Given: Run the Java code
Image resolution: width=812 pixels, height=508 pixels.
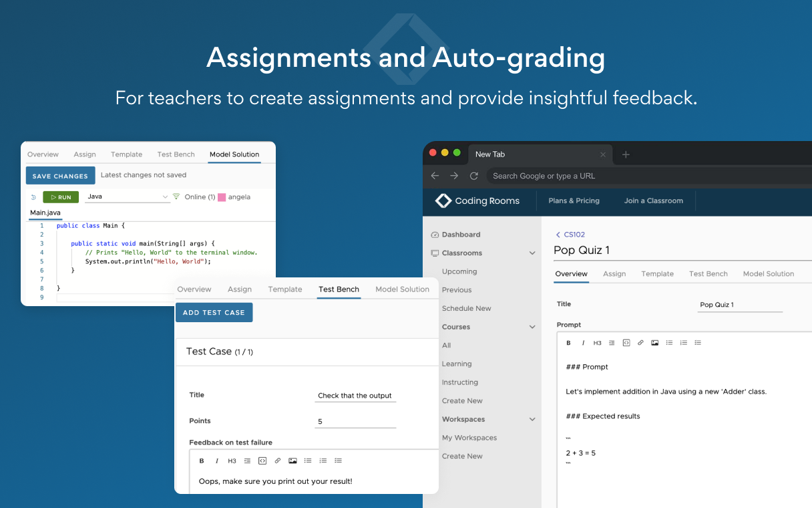Looking at the screenshot, I should [61, 197].
